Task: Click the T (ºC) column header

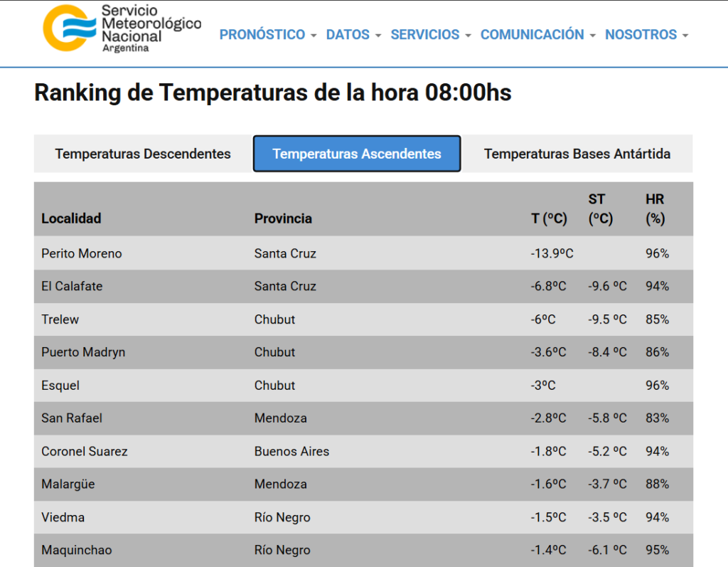Action: (x=549, y=218)
